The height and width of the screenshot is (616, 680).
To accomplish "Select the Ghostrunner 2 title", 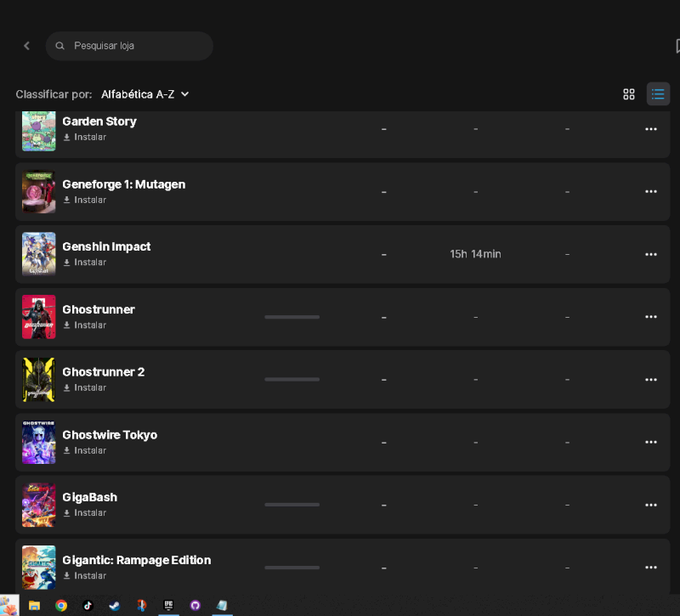I will click(x=103, y=372).
